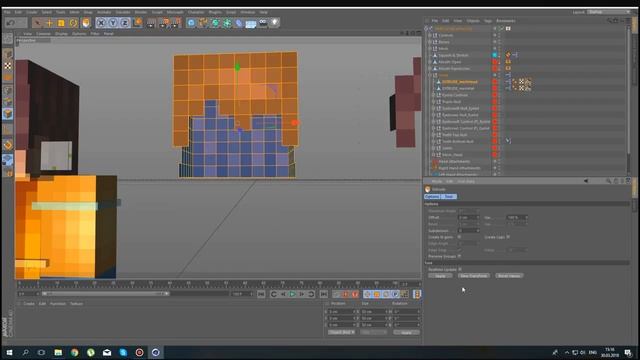
Task: Select the Live Selection tool
Action: (x=38, y=23)
